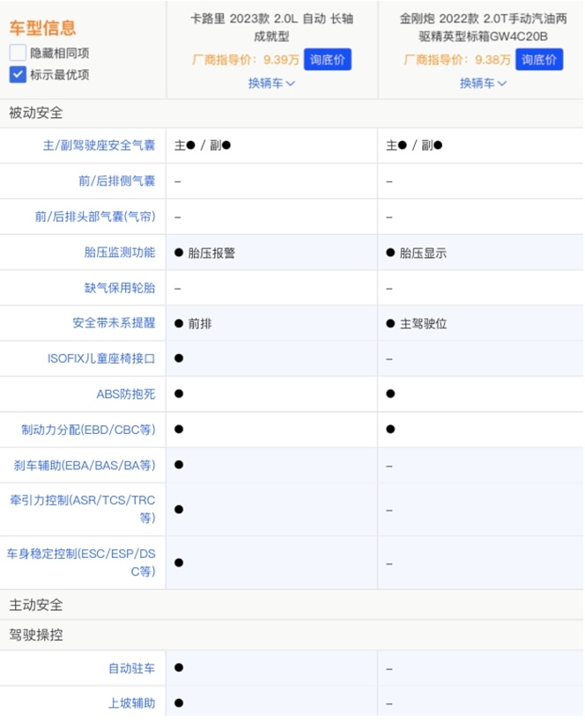This screenshot has height=728, width=585.
Task: Click 询底价 button for 卡路里 2023款
Action: [328, 60]
